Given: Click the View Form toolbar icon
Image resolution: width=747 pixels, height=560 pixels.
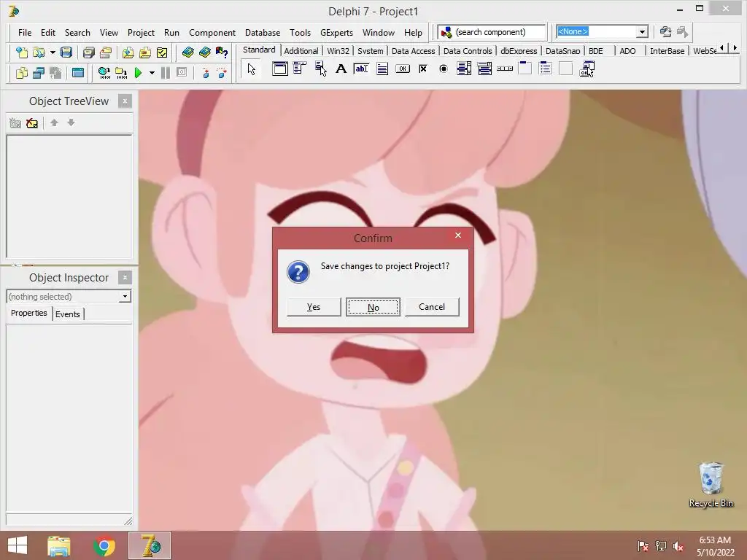Looking at the screenshot, I should [x=39, y=73].
